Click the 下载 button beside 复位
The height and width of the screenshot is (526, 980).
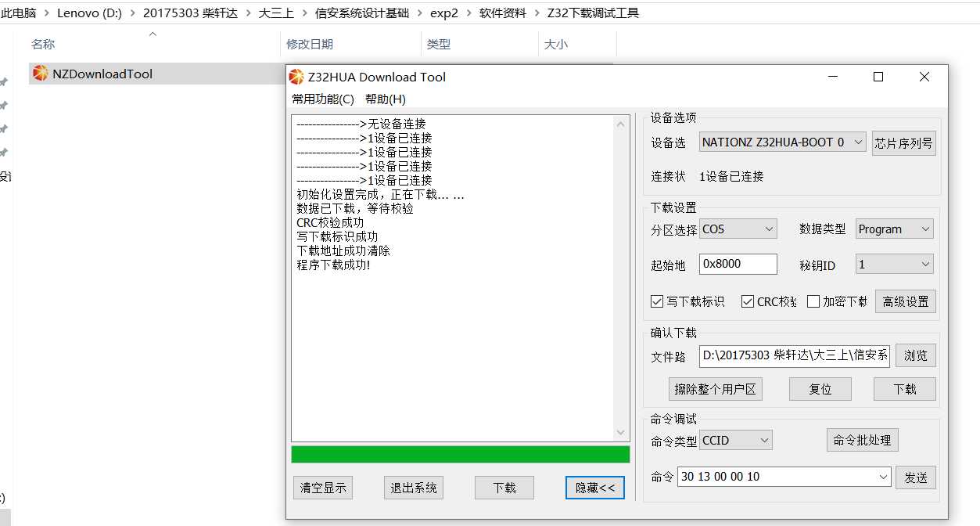(905, 389)
